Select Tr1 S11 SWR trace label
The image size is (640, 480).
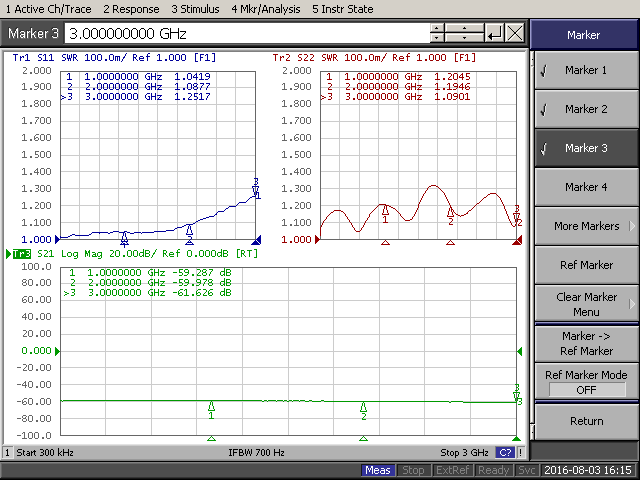click(114, 58)
